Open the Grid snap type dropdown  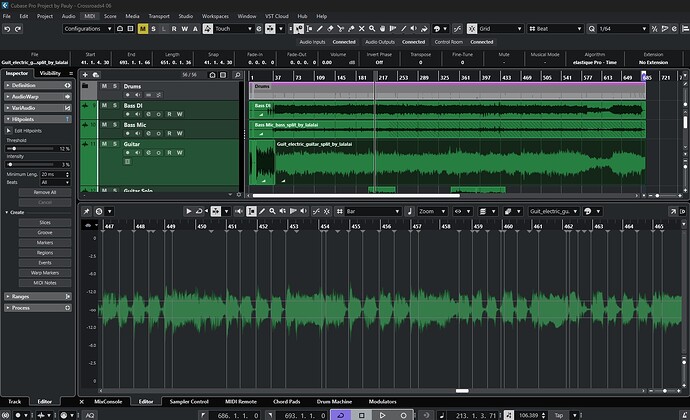500,29
